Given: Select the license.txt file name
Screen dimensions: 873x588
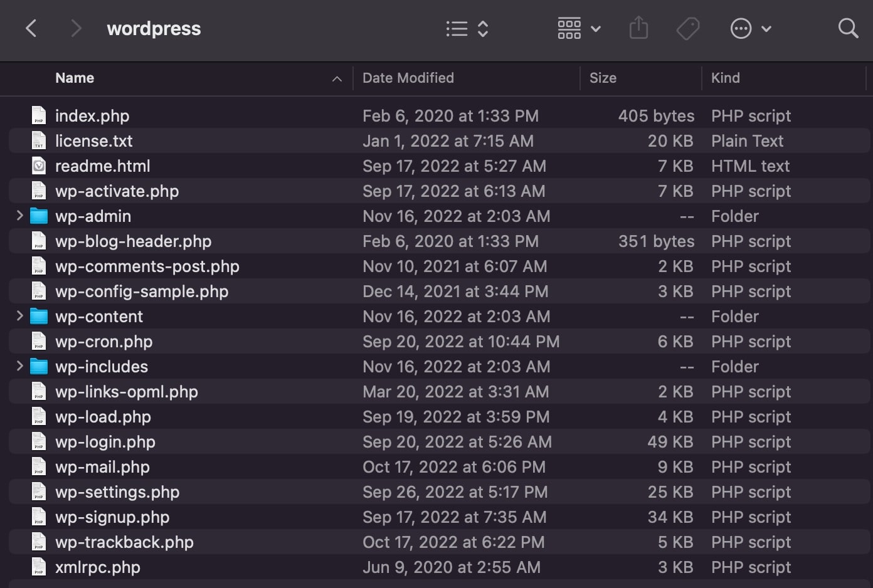Looking at the screenshot, I should tap(94, 141).
